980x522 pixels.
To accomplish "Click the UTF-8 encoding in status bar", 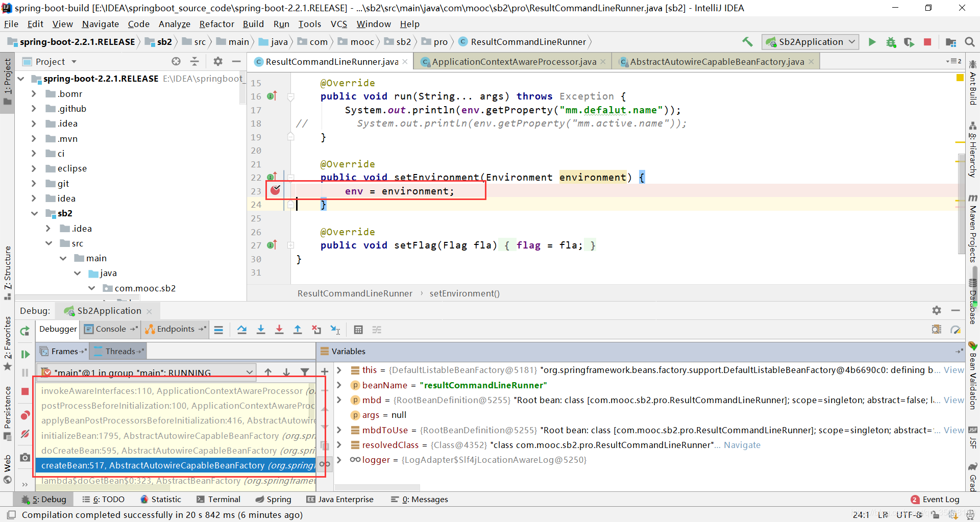I will 909,515.
